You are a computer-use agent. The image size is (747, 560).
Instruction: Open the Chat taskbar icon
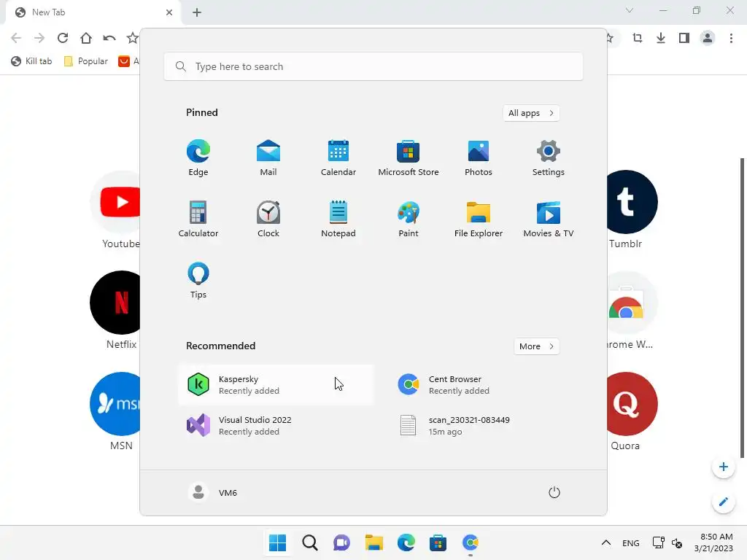coord(341,542)
